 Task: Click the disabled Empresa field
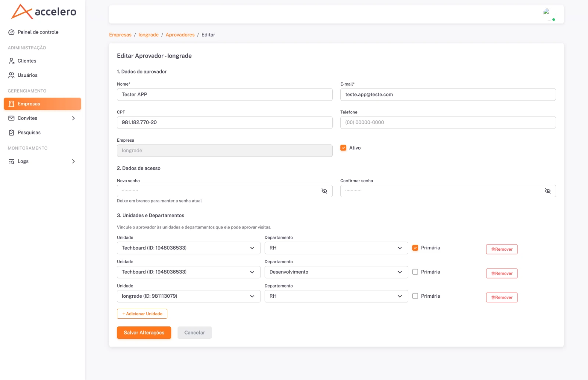click(x=225, y=151)
